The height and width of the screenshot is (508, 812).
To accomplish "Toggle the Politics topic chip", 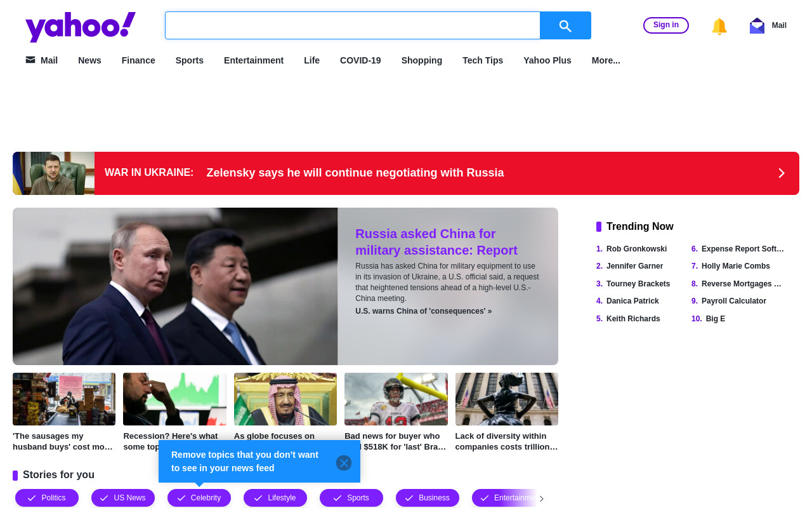I will click(47, 498).
